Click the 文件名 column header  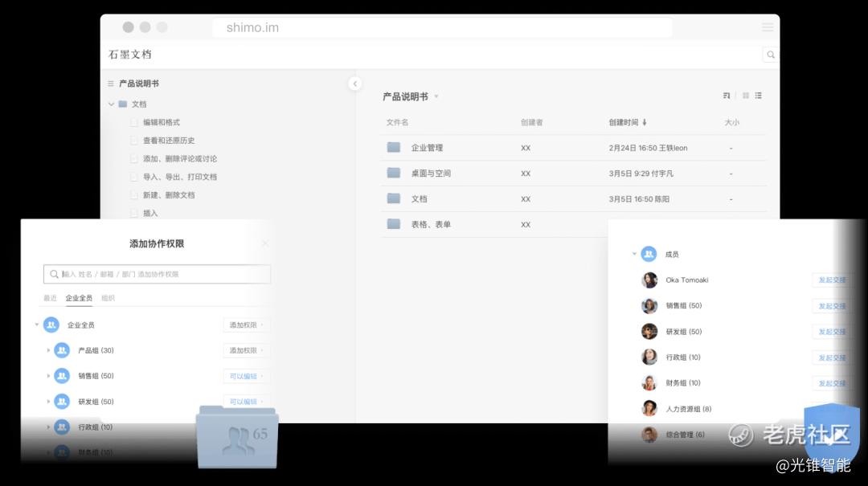tap(398, 122)
